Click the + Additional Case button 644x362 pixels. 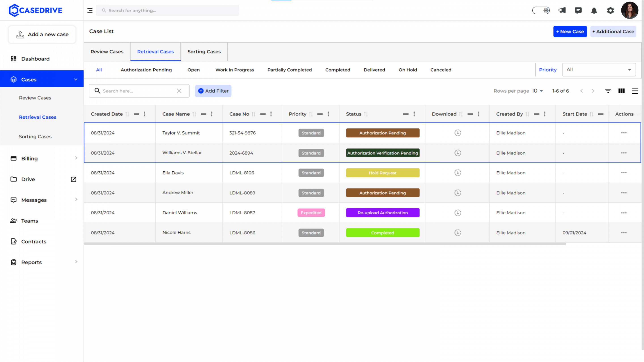point(613,32)
